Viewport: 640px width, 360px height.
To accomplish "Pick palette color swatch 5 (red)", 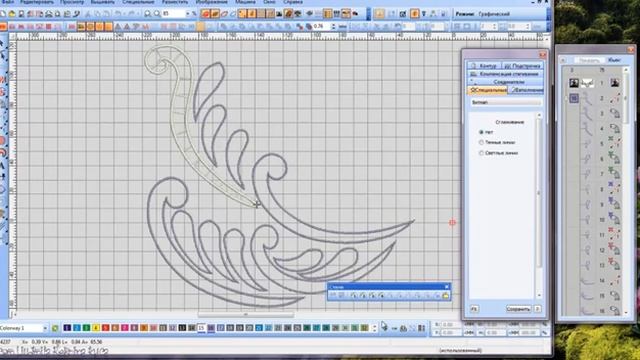I will pos(105,328).
